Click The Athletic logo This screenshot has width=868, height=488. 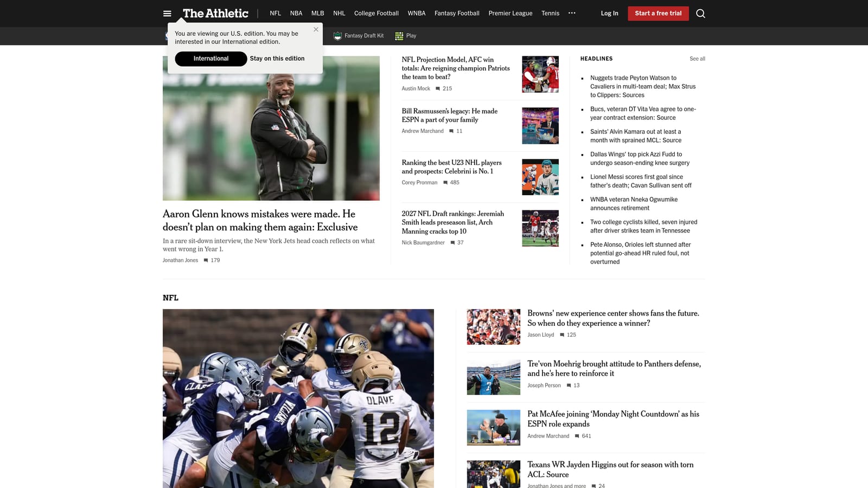pyautogui.click(x=215, y=13)
